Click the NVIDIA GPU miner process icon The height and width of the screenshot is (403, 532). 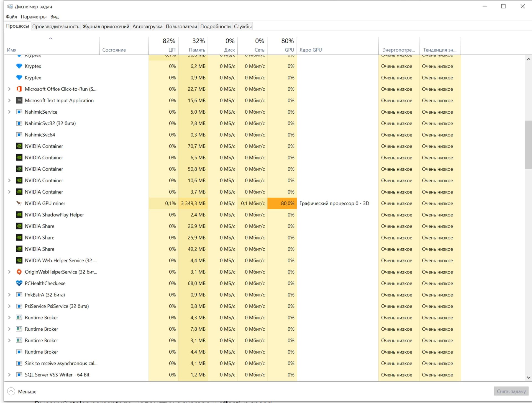pos(19,203)
